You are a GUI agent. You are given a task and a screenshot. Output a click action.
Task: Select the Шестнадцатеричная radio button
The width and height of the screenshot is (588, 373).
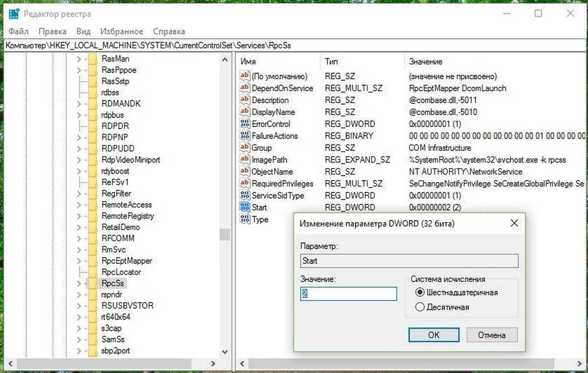pos(419,292)
